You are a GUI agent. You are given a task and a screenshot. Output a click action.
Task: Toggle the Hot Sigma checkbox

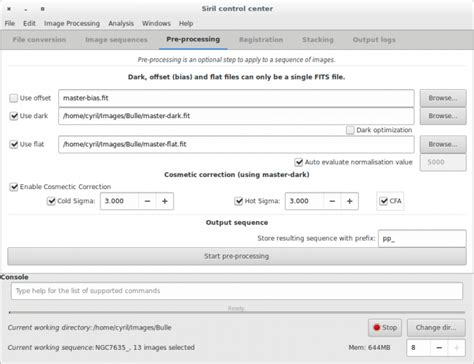pos(239,201)
